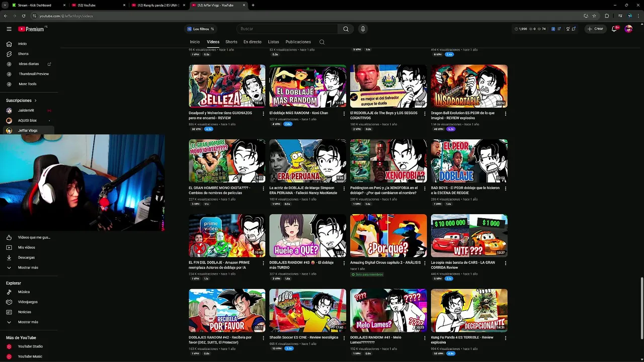This screenshot has height=362, width=644.
Task: Switch to the Shorts channel tab
Action: click(231, 42)
